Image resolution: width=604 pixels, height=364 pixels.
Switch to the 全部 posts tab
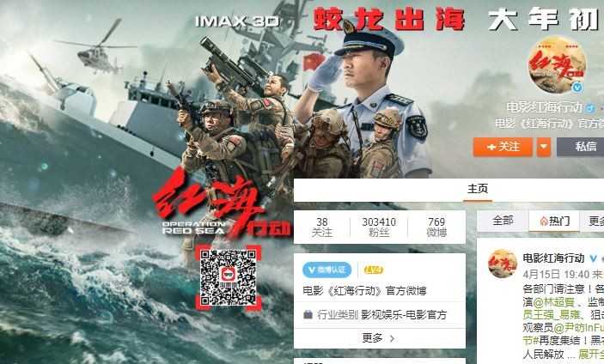(x=503, y=221)
